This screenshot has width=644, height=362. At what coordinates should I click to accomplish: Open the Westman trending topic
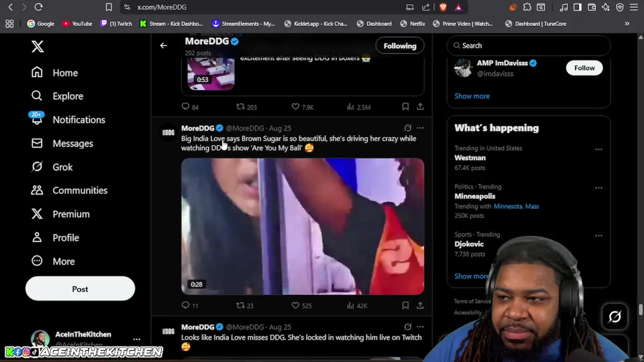point(470,158)
